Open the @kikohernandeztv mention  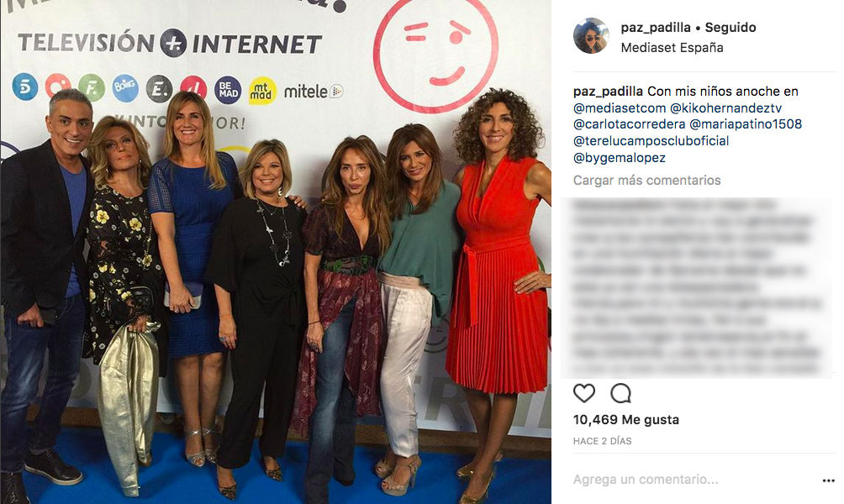tap(725, 108)
